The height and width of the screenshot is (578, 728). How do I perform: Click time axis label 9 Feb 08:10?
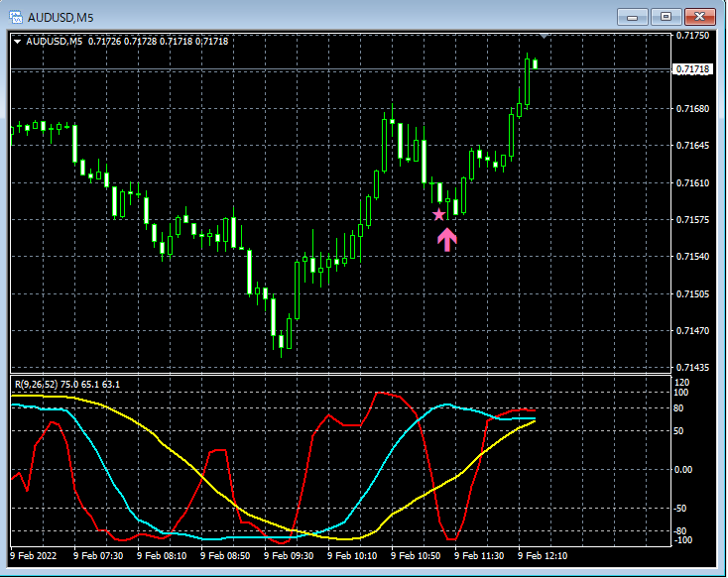162,556
